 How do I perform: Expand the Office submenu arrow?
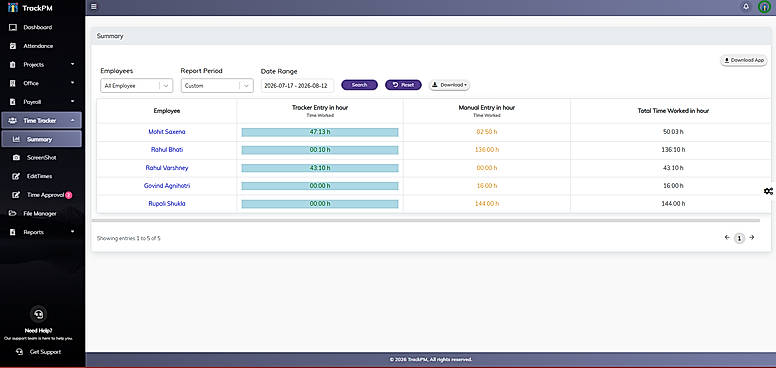73,83
